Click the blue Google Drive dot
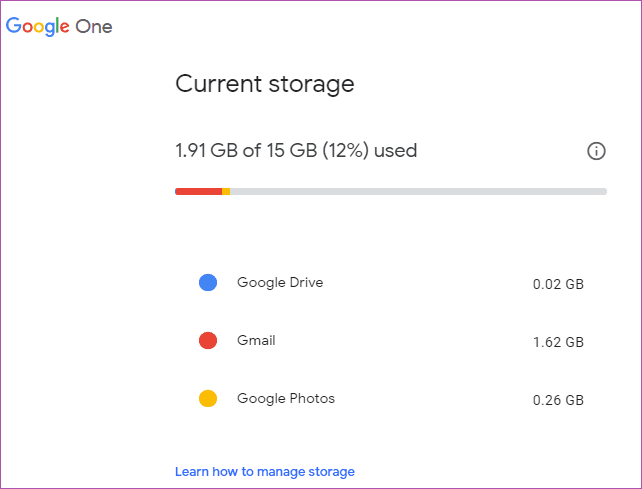 pos(208,283)
